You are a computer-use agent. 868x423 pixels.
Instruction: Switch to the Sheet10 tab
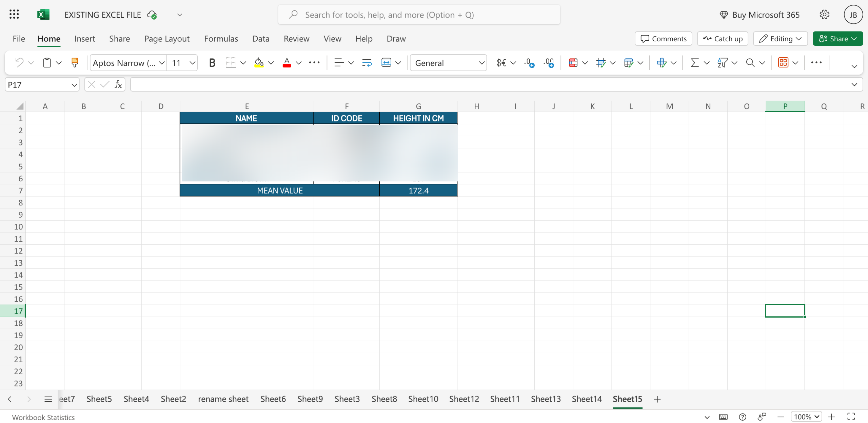[x=423, y=399]
